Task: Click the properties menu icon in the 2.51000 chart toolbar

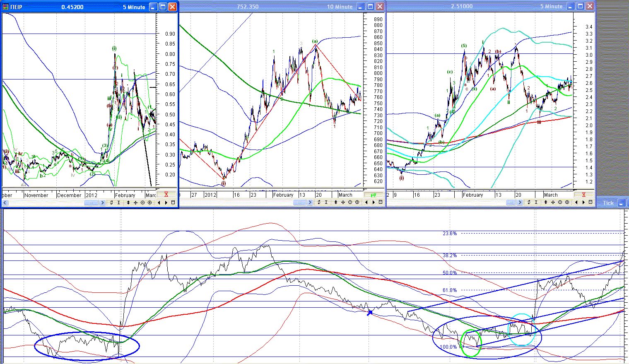Action: click(590, 202)
